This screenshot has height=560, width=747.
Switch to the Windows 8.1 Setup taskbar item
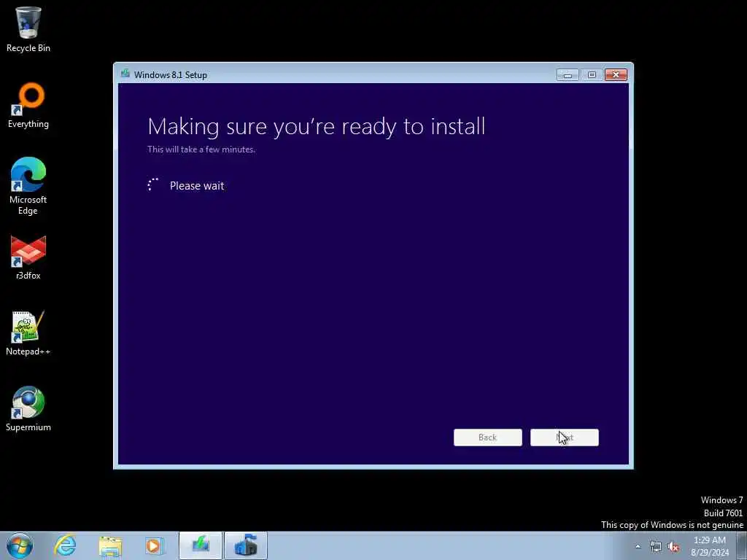point(201,545)
